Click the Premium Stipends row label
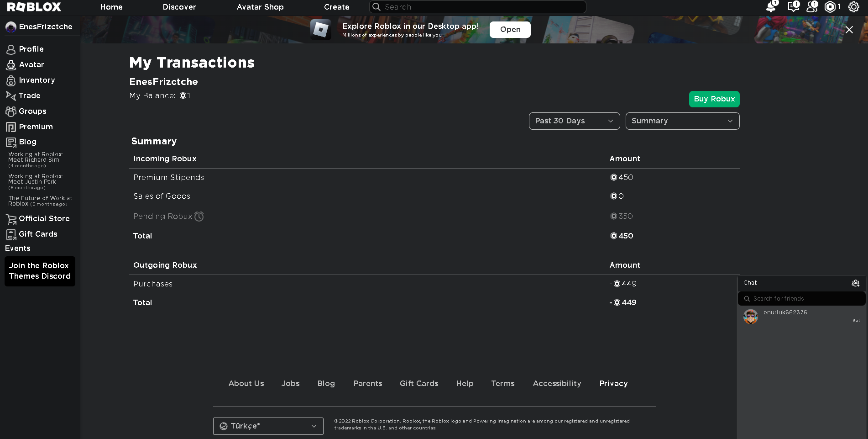Viewport: 868px width, 439px height. point(169,177)
